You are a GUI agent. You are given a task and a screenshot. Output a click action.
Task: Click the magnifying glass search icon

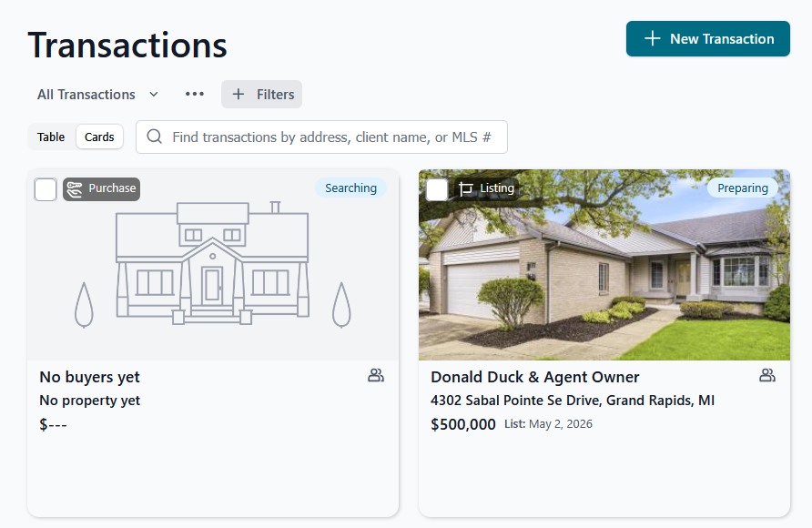point(155,137)
